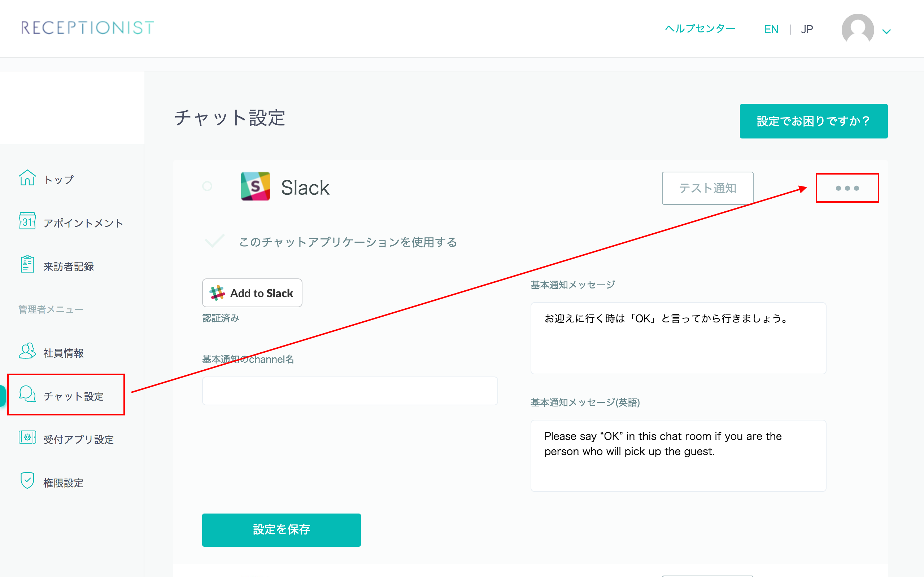Click the user avatar picture
924x577 pixels.
click(x=857, y=29)
